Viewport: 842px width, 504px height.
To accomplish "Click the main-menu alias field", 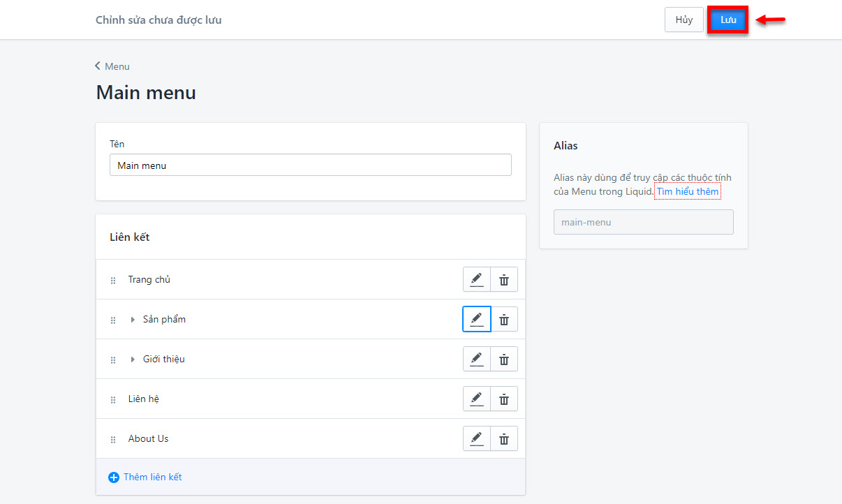I will tap(643, 222).
